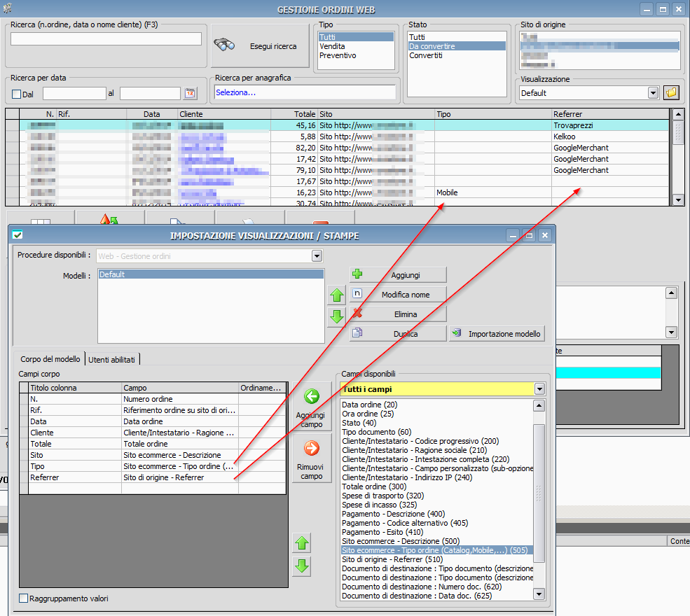Open the Procedure disponibili dropdown

pos(316,256)
